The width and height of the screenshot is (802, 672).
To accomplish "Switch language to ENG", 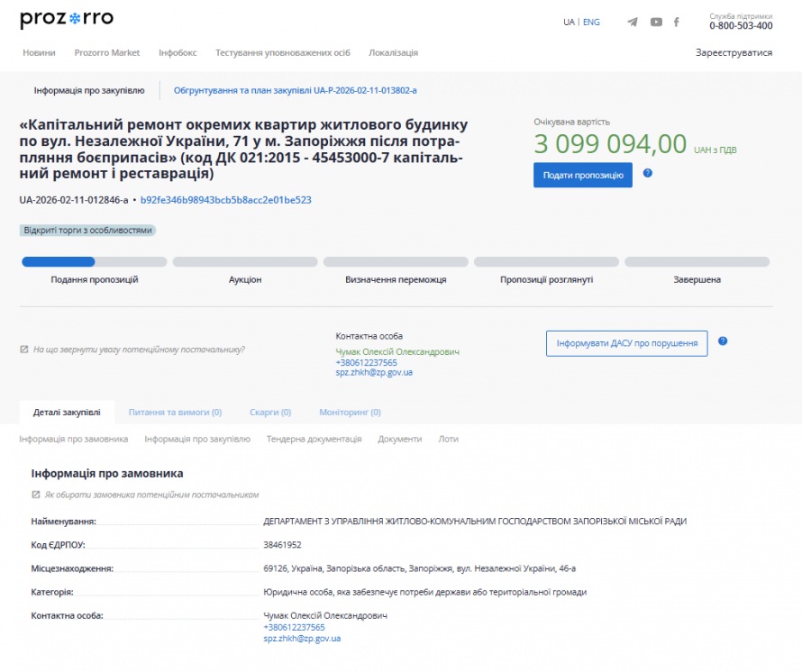I will (591, 23).
